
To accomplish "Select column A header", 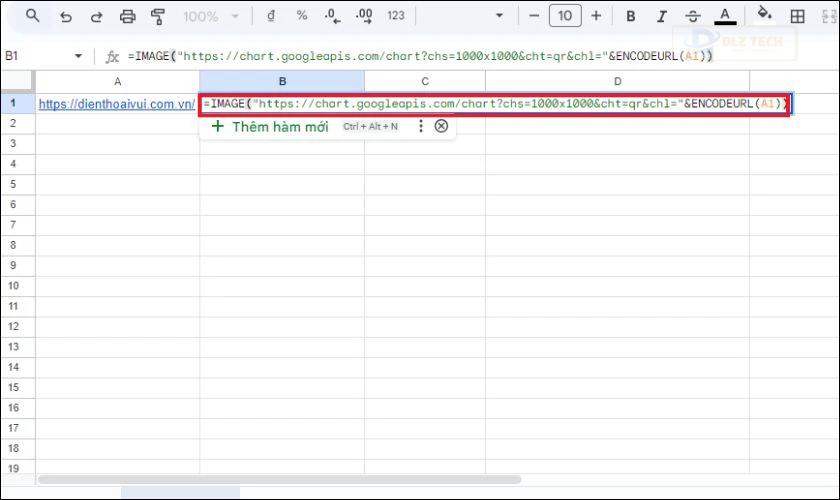I will click(117, 81).
